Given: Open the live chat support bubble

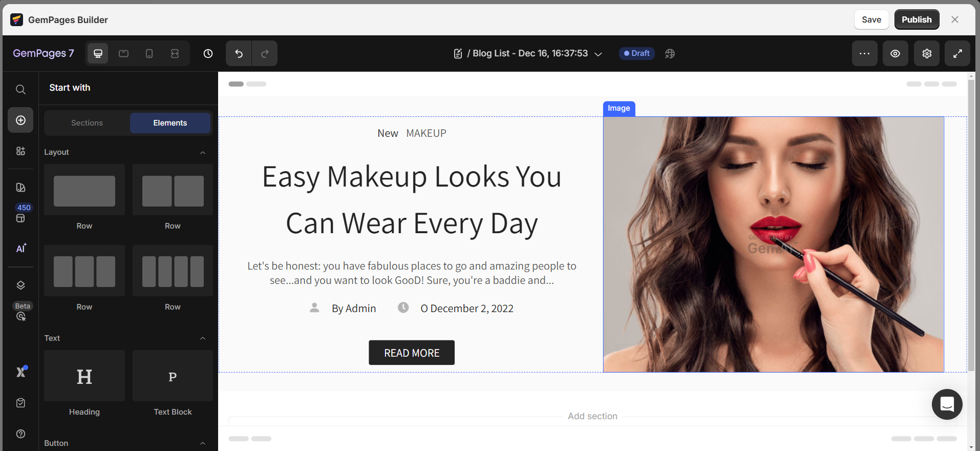Looking at the screenshot, I should pos(947,404).
